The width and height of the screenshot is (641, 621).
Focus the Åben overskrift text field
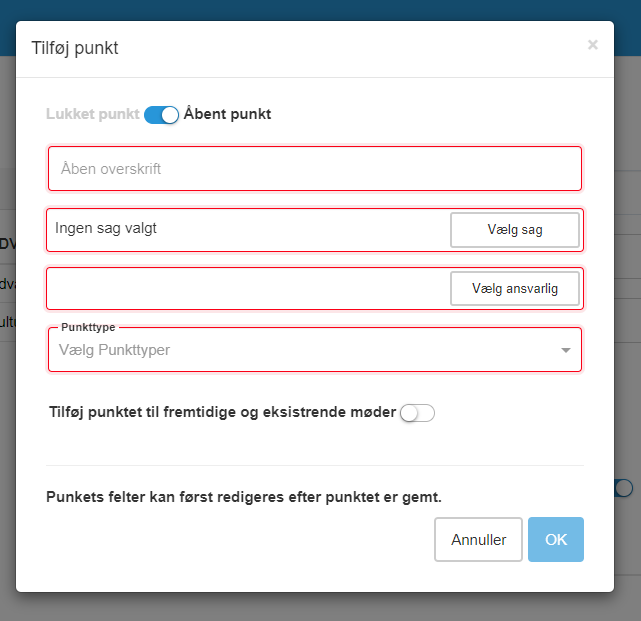point(314,169)
